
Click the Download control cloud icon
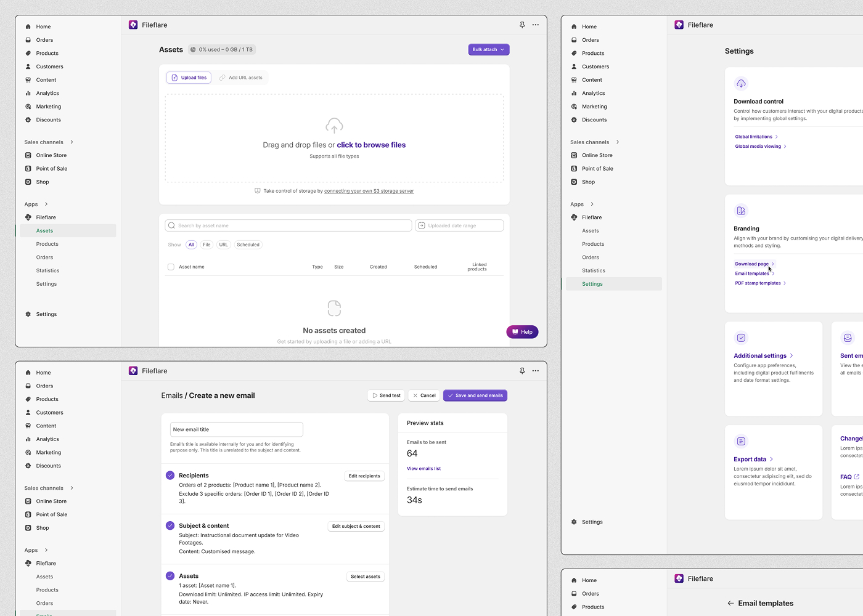pyautogui.click(x=741, y=83)
